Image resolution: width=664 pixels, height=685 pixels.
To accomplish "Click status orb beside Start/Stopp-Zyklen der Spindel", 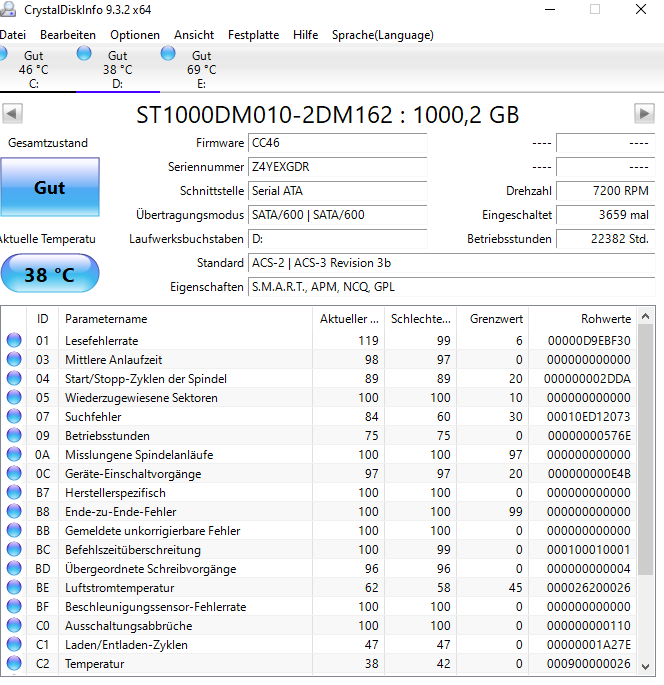I will (x=14, y=378).
